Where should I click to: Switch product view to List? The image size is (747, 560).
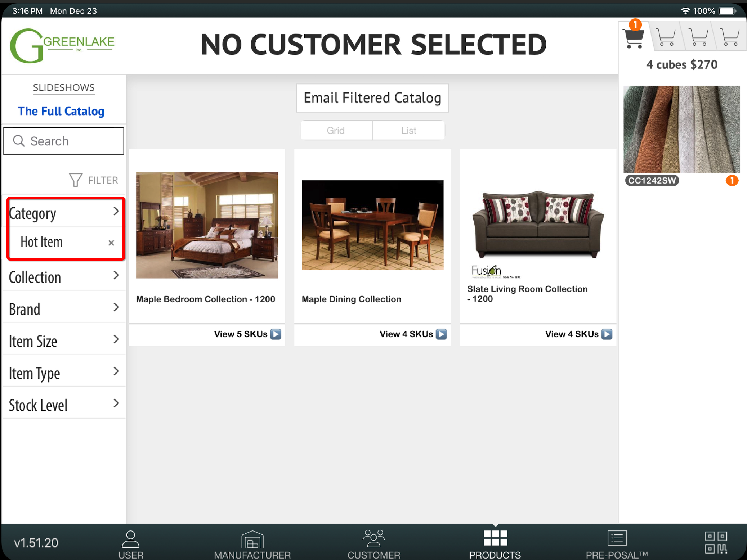tap(409, 130)
